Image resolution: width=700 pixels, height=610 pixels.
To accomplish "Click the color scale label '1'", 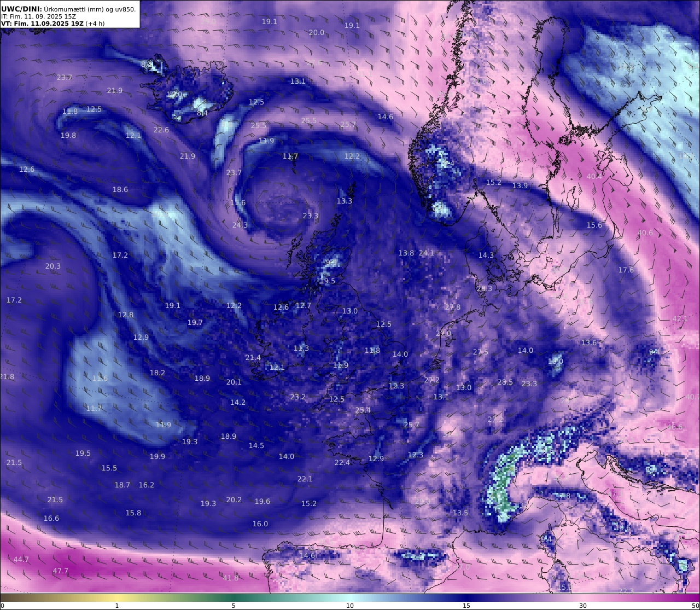I will (x=117, y=606).
